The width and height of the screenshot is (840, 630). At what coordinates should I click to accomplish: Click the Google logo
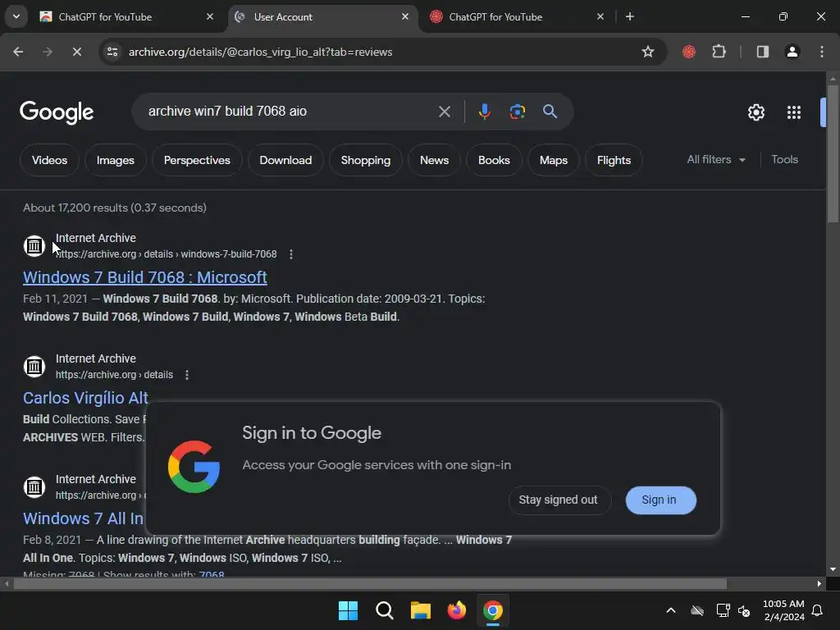coord(57,112)
